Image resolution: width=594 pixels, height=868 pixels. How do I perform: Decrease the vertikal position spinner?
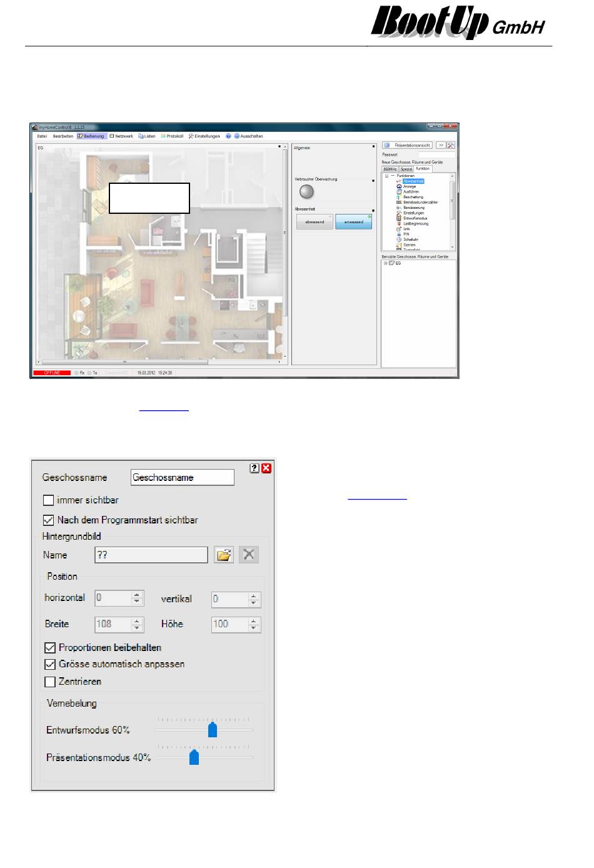point(253,603)
